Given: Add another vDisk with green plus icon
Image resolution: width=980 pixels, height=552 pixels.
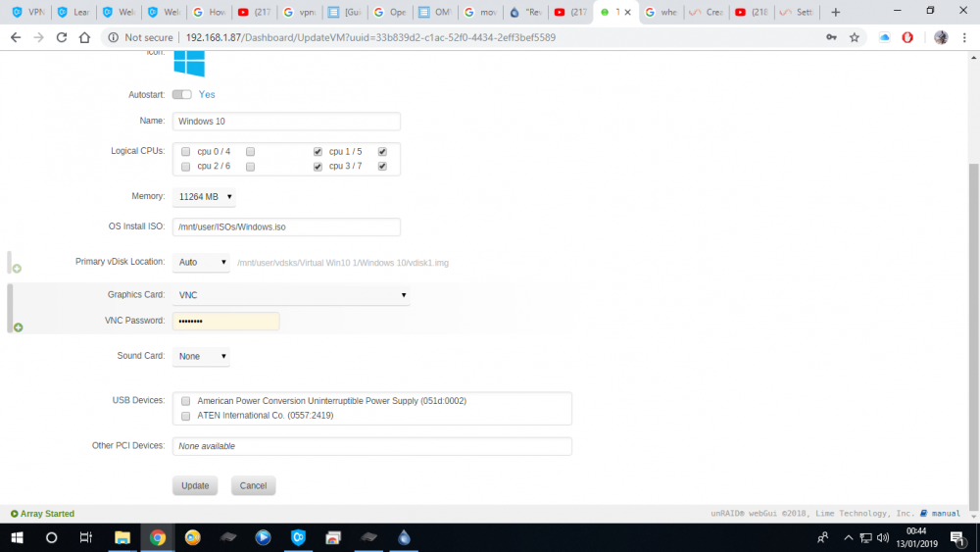Looking at the screenshot, I should [17, 269].
